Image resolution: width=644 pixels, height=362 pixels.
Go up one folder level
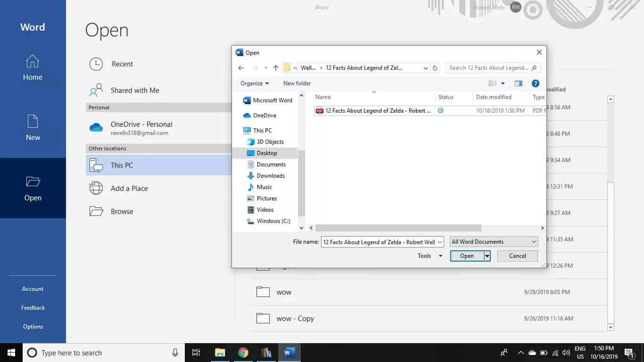(x=276, y=68)
